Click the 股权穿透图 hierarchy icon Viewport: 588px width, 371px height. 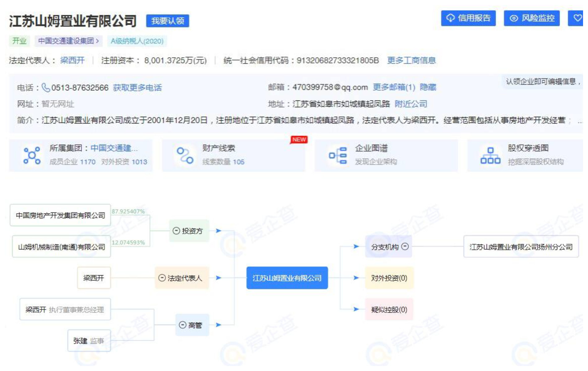tap(490, 156)
